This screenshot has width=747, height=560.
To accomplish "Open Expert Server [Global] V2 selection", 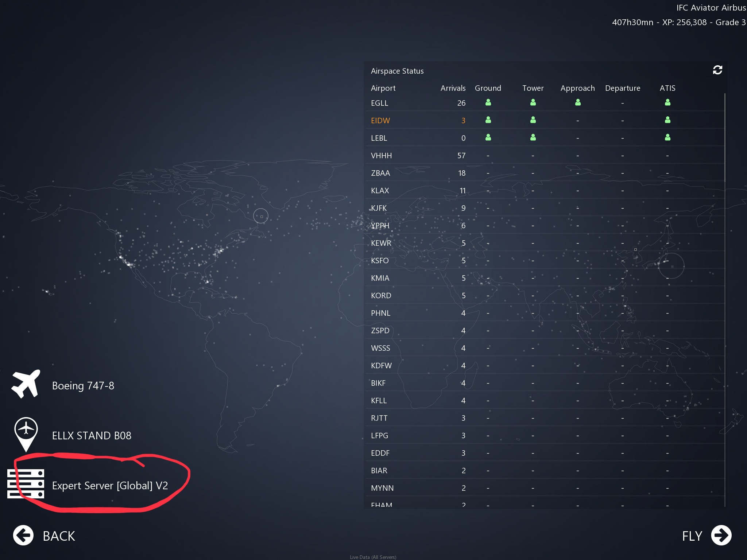I will click(x=110, y=486).
